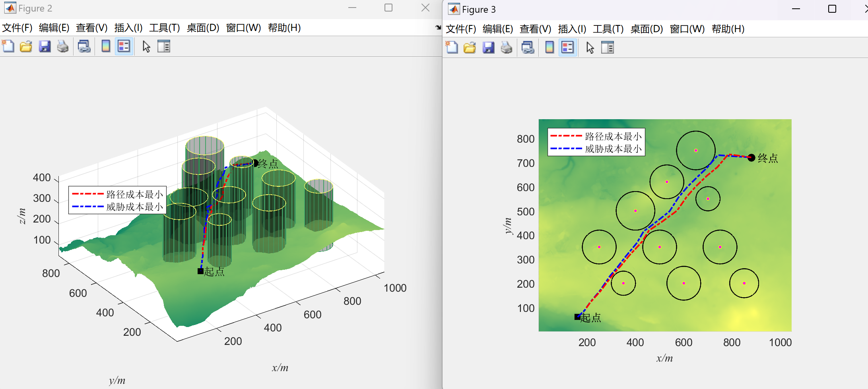Enable Edit Plot arrow in Figure 3
This screenshot has width=868, height=389.
click(x=590, y=48)
